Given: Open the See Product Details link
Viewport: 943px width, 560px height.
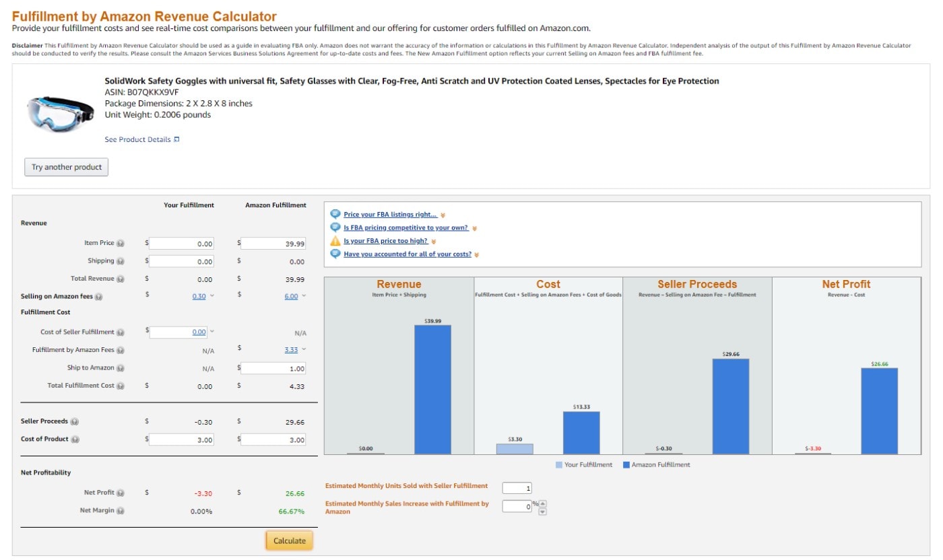Looking at the screenshot, I should pos(138,139).
